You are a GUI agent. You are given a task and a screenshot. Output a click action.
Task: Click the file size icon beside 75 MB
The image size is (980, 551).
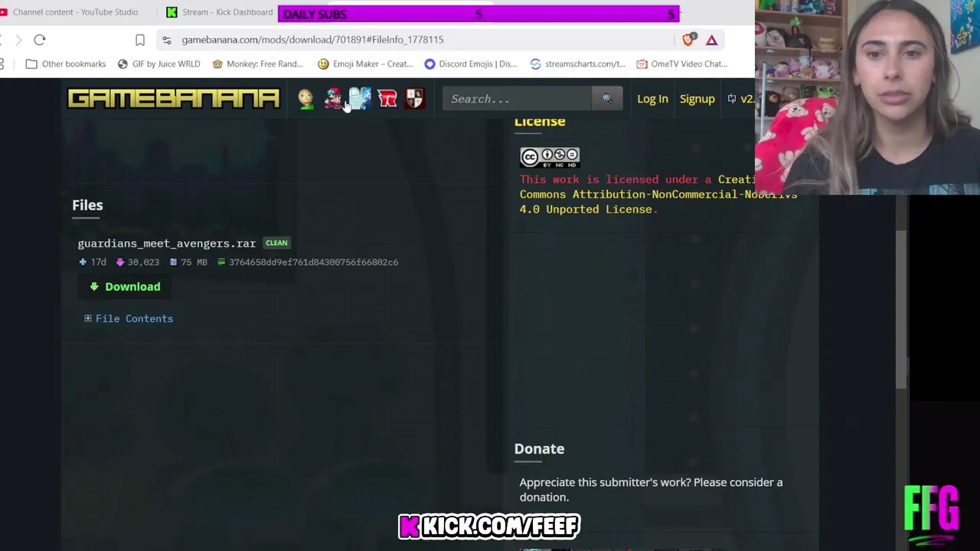[174, 262]
